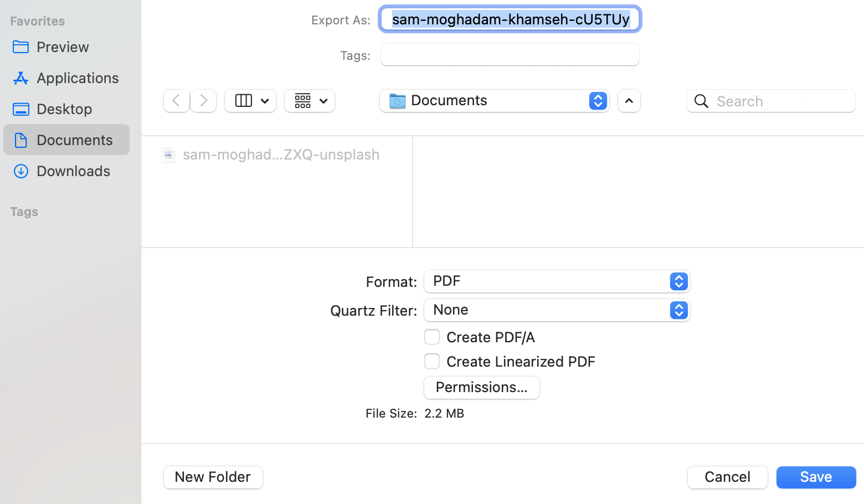Select Desktop in the Favorites sidebar
The image size is (864, 504).
point(64,109)
